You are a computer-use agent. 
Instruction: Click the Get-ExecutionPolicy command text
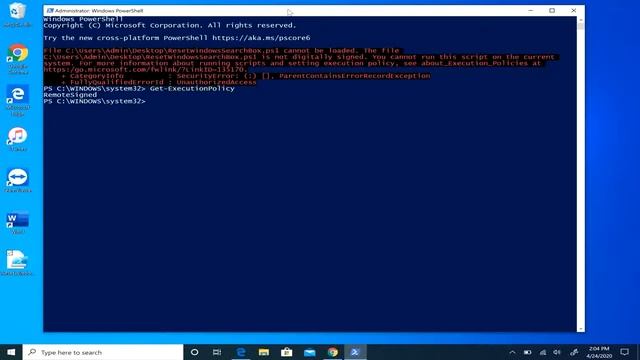[192, 89]
